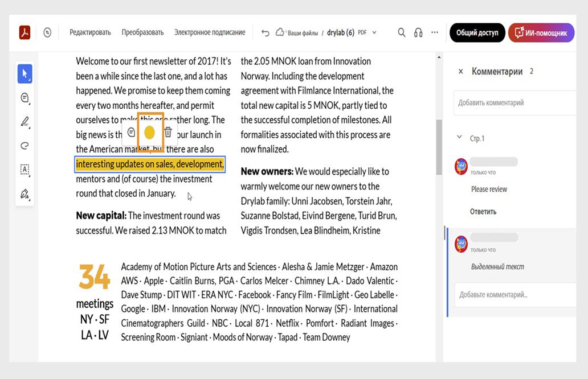Click the Добавить комментарий input field
Image resolution: width=588 pixels, height=379 pixels.
pyautogui.click(x=515, y=102)
